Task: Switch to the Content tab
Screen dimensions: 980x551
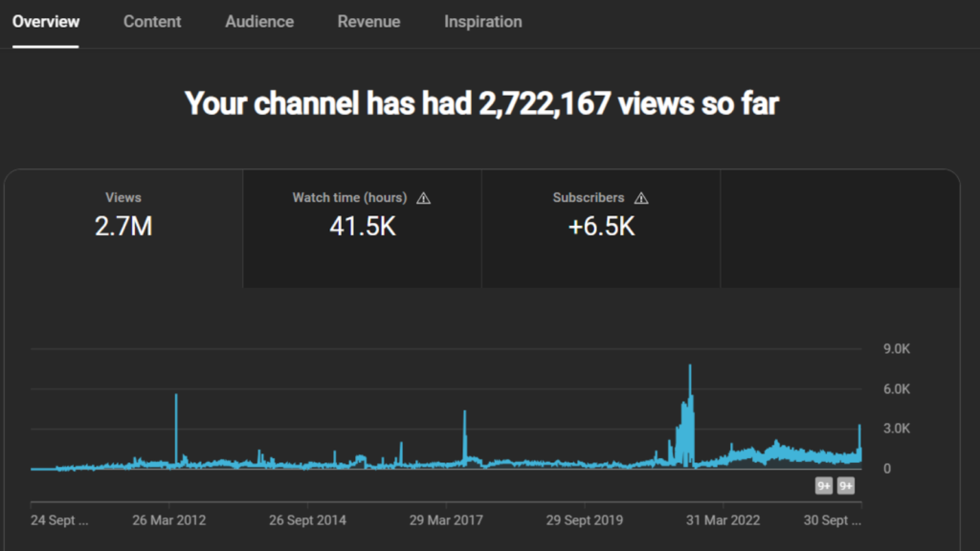Action: tap(151, 21)
